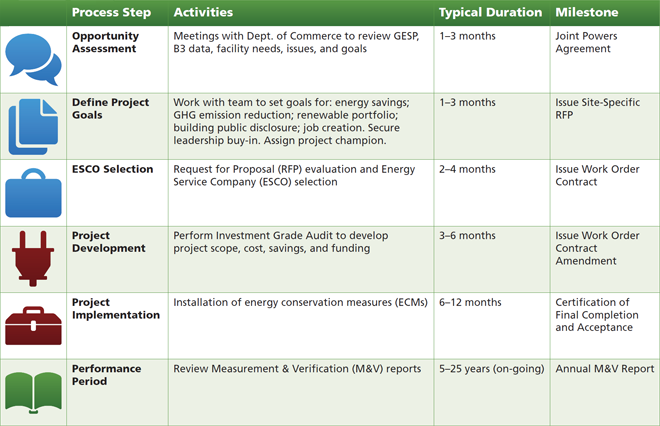
Task: Click the Annual M&V Report milestone
Action: [x=605, y=369]
